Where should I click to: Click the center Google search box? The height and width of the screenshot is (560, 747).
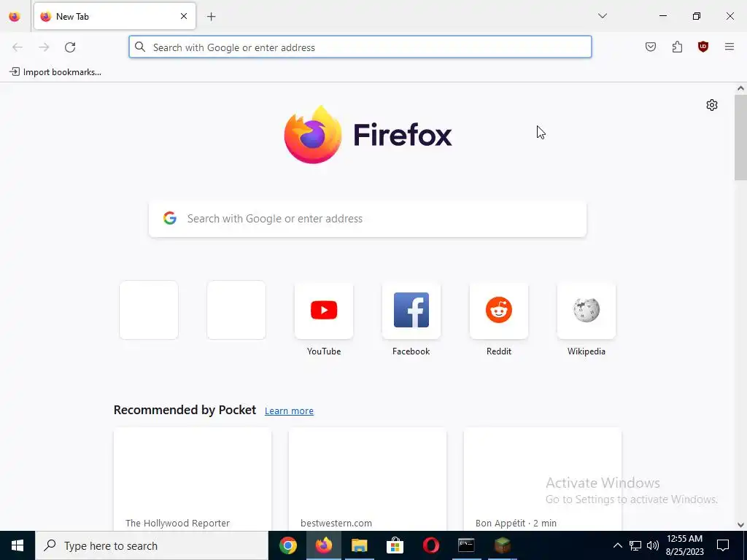368,219
